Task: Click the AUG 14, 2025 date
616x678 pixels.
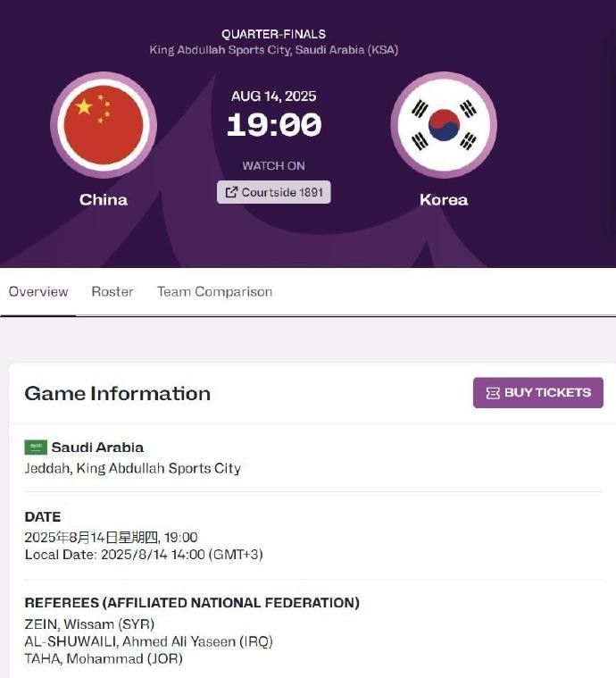Action: [x=273, y=96]
